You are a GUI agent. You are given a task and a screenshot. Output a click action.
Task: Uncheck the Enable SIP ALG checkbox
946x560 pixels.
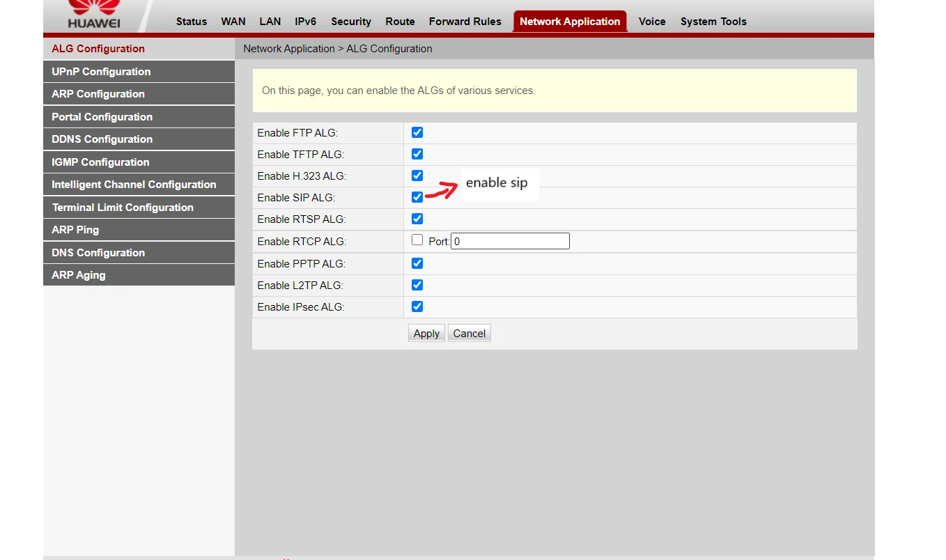pyautogui.click(x=417, y=197)
